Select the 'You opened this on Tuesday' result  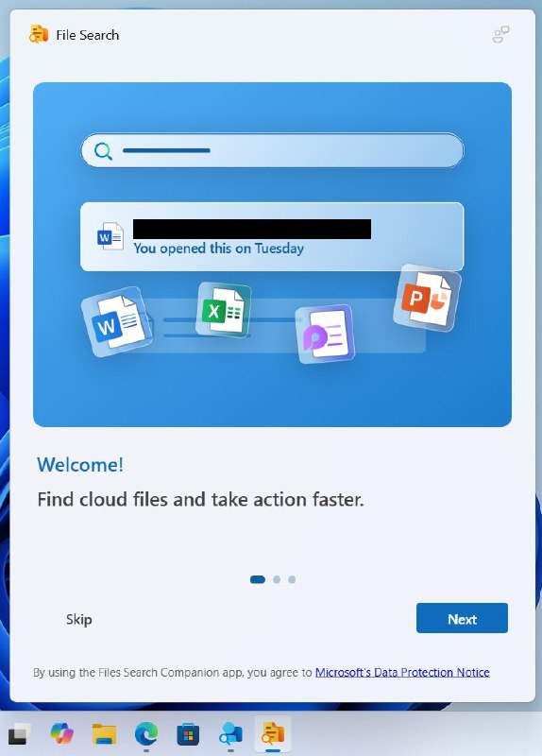[x=272, y=237]
